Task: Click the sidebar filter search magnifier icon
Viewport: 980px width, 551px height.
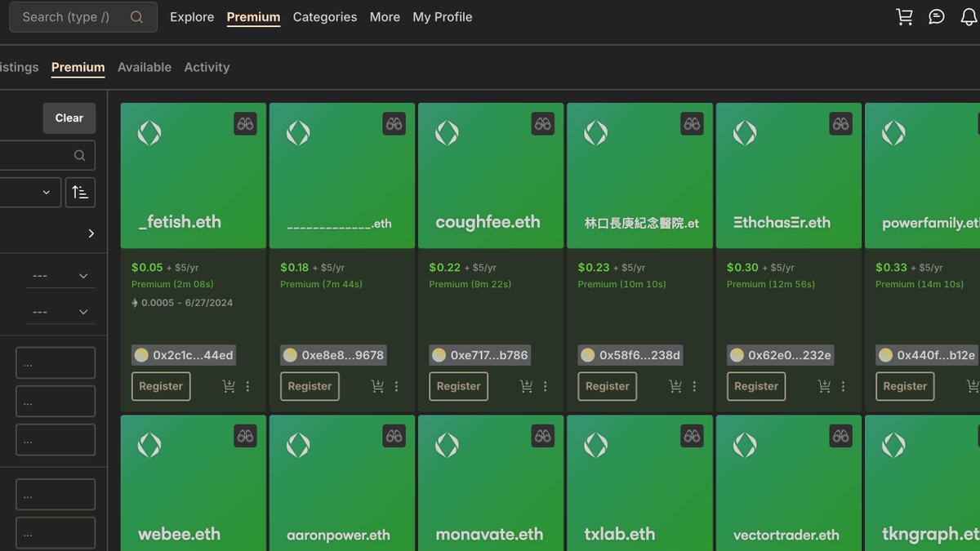Action: pyautogui.click(x=79, y=155)
